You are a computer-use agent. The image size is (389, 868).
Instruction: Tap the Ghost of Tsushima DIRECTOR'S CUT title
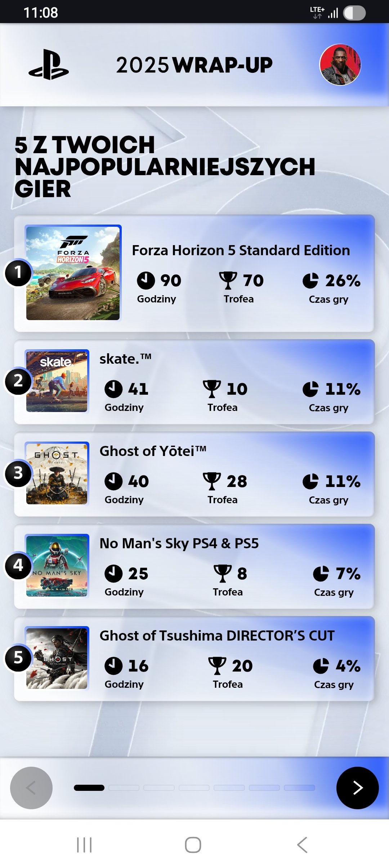217,636
